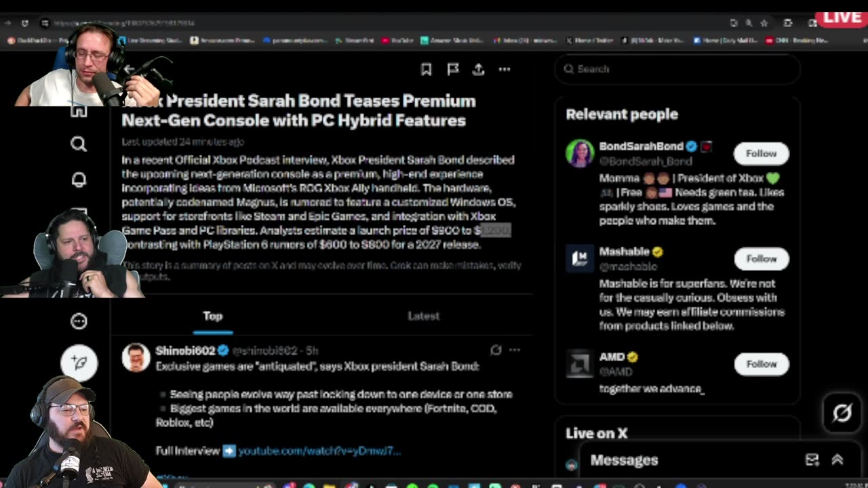Click the verified badge next to BondSarahBond
Viewport: 868px width, 488px height.
(691, 146)
